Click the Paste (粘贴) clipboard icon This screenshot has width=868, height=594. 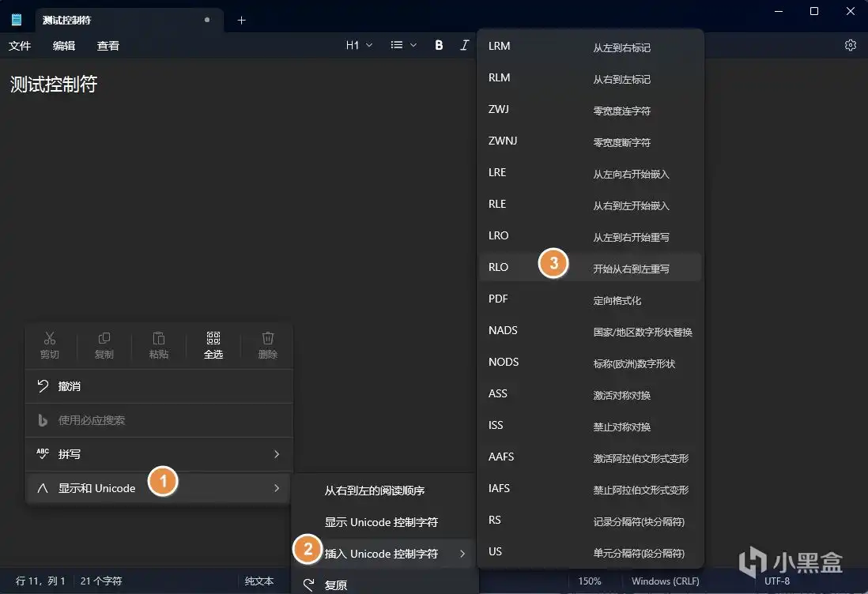coord(159,344)
